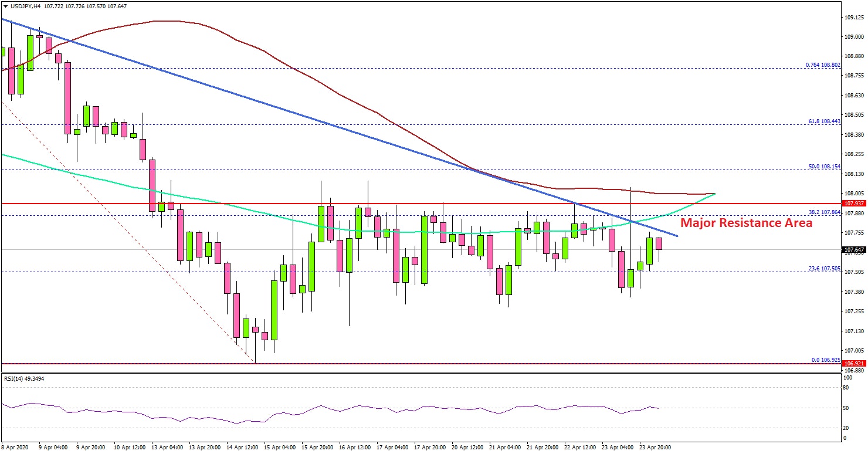The height and width of the screenshot is (454, 868).
Task: Click the current price tag 107.647
Action: coord(854,250)
